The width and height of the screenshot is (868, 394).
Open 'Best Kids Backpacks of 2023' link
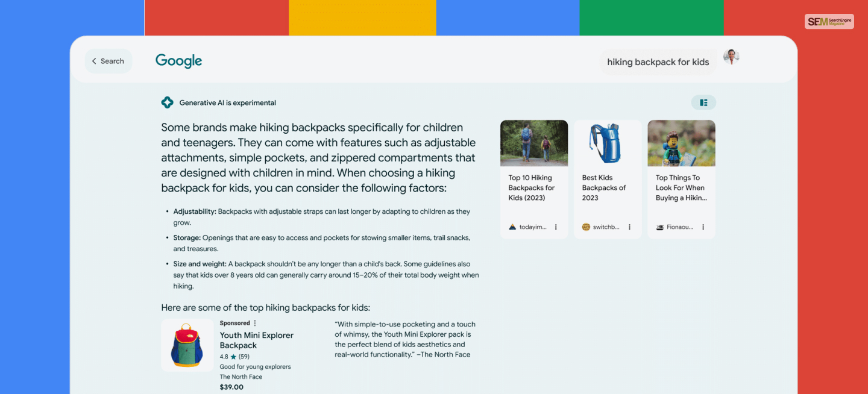pos(604,187)
